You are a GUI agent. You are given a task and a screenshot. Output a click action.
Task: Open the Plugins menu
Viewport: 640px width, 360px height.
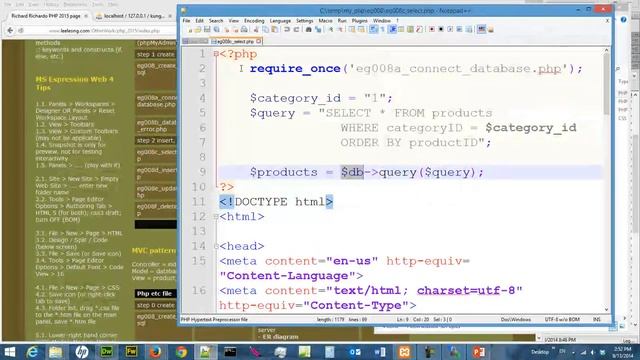[x=360, y=21]
